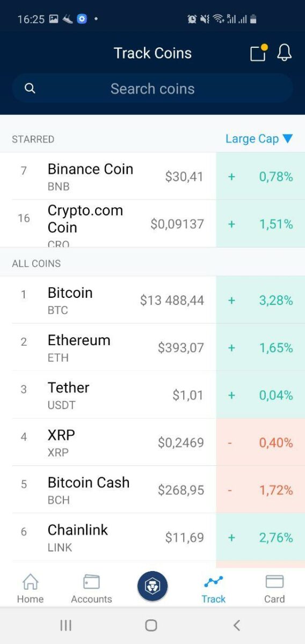Image resolution: width=305 pixels, height=644 pixels.
Task: Go to Home via house icon
Action: point(30,589)
